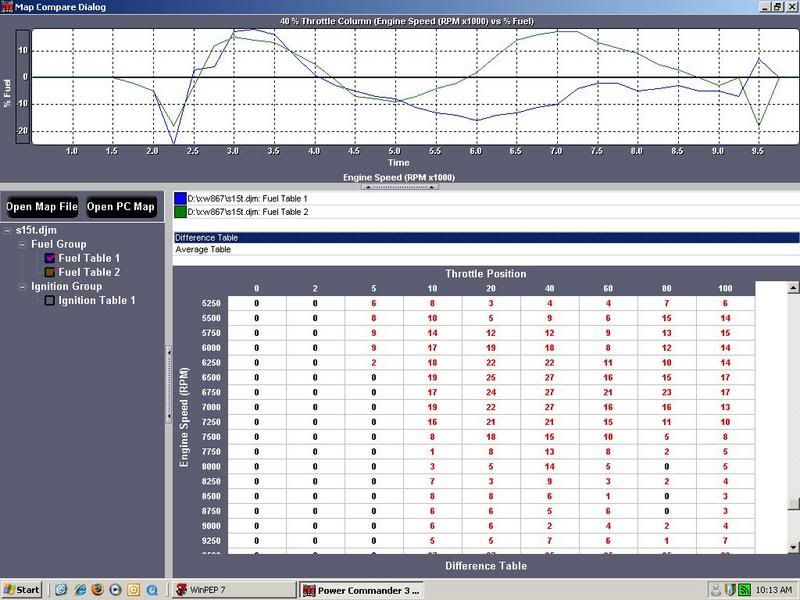Viewport: 800px width, 600px height.
Task: Select the Fuel Table 1 legend path row
Action: click(x=486, y=198)
